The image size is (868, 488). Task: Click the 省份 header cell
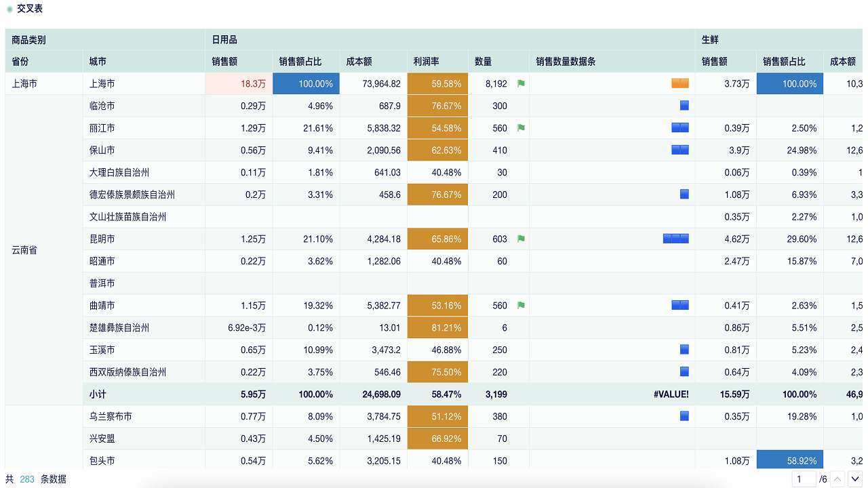(20, 61)
